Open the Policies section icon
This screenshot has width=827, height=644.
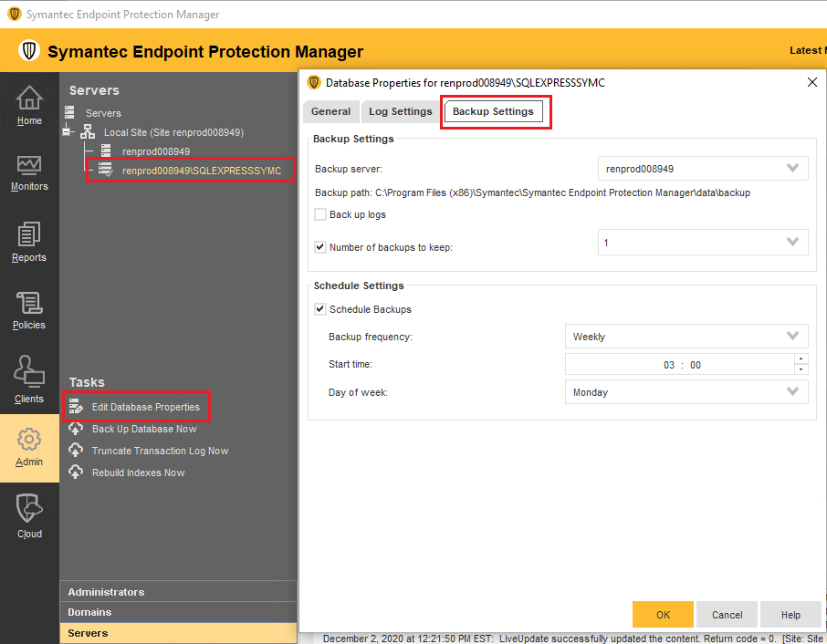(x=29, y=303)
